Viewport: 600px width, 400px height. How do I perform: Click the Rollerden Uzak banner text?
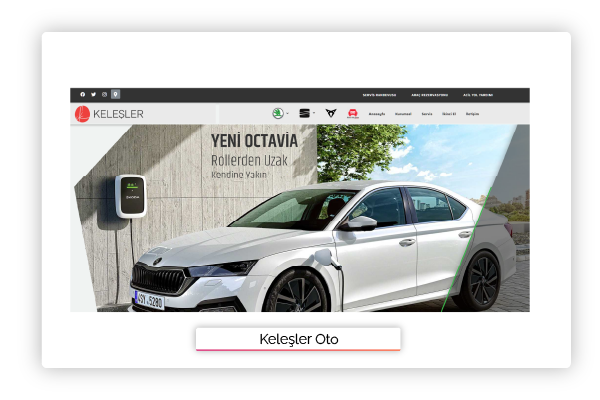point(249,160)
